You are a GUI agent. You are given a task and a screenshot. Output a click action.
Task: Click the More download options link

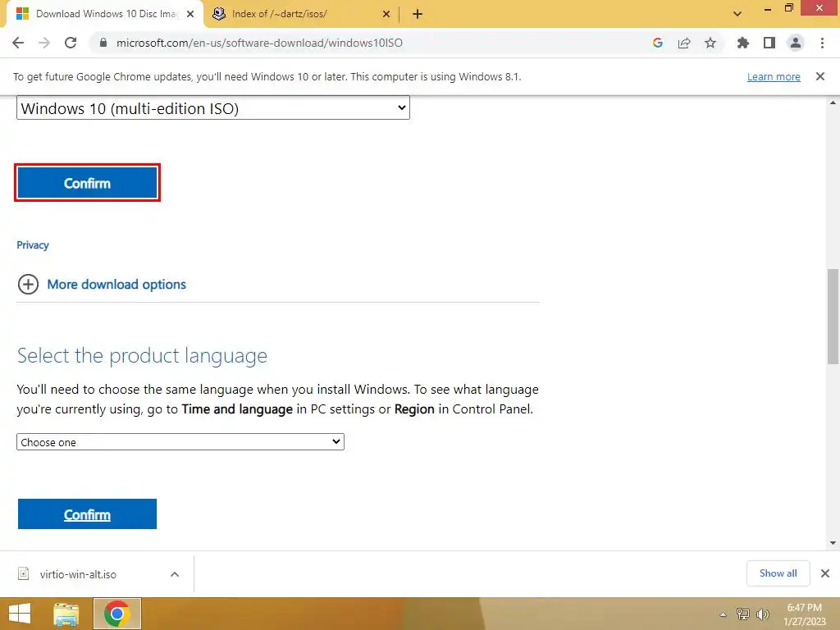click(116, 285)
